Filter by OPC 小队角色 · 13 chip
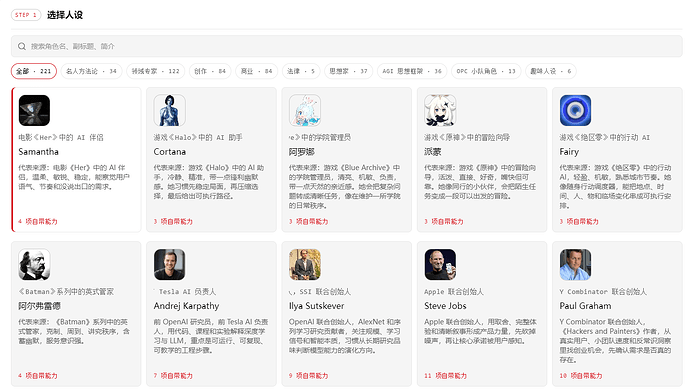The image size is (690, 392). 486,71
